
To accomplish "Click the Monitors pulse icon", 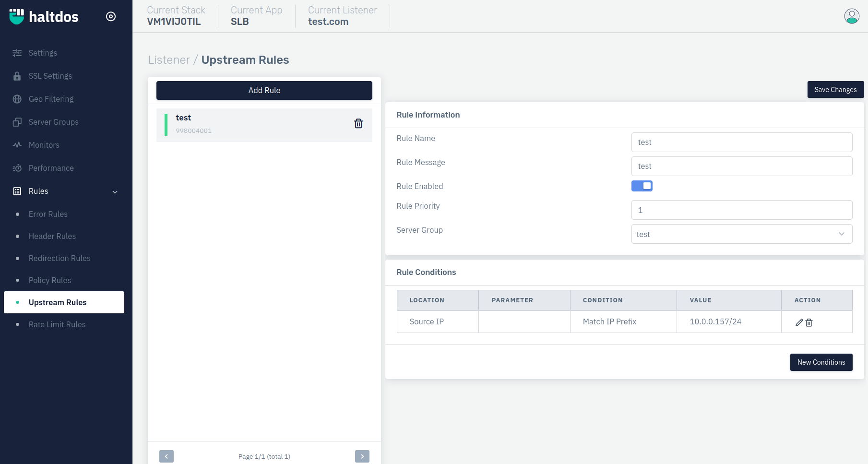I will [x=17, y=145].
